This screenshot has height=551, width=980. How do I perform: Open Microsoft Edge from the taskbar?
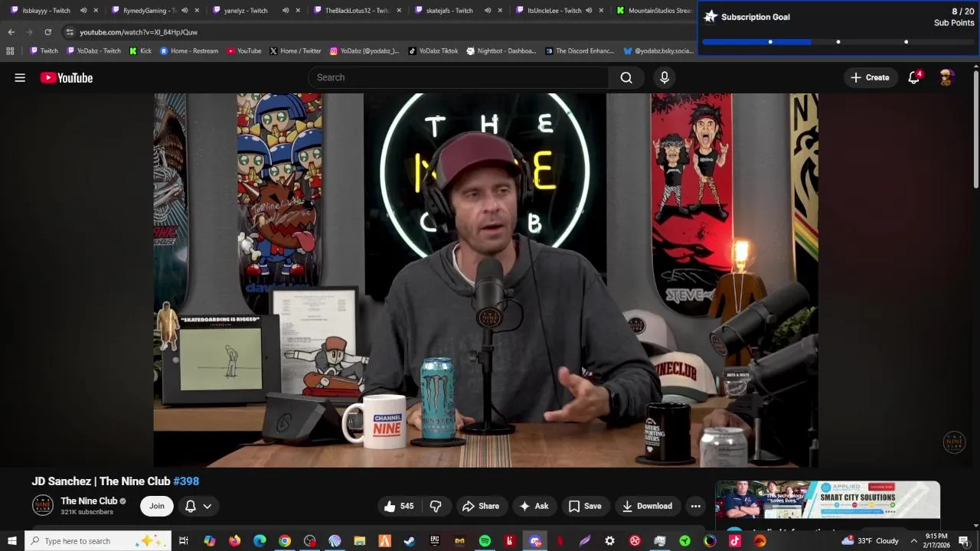pyautogui.click(x=260, y=541)
